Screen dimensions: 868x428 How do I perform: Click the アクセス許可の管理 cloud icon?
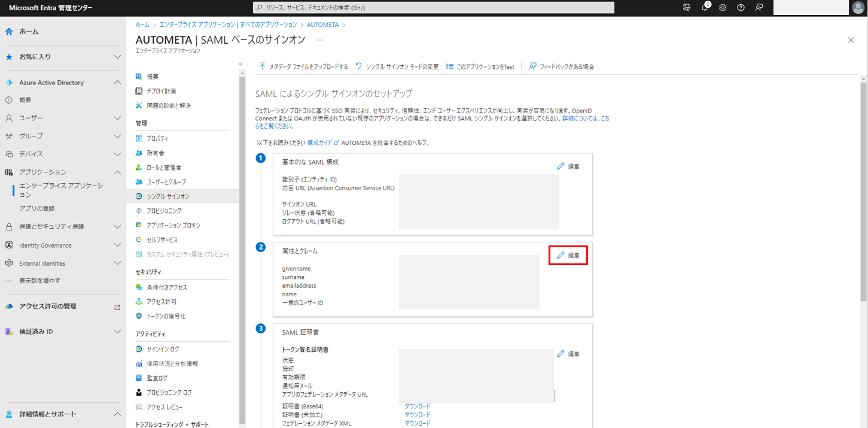9,306
